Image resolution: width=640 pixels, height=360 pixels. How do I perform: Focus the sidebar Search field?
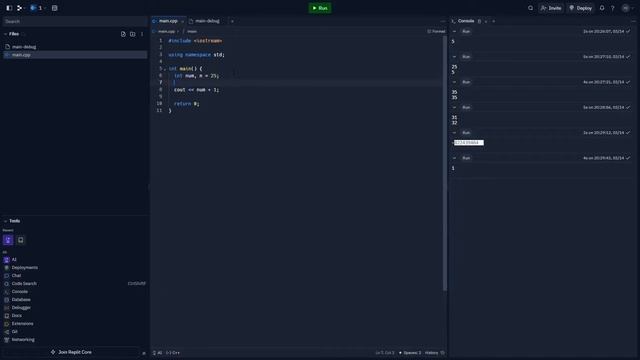(x=74, y=21)
